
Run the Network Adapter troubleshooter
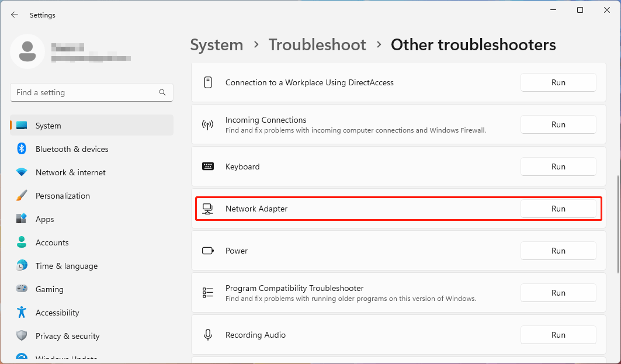[558, 209]
